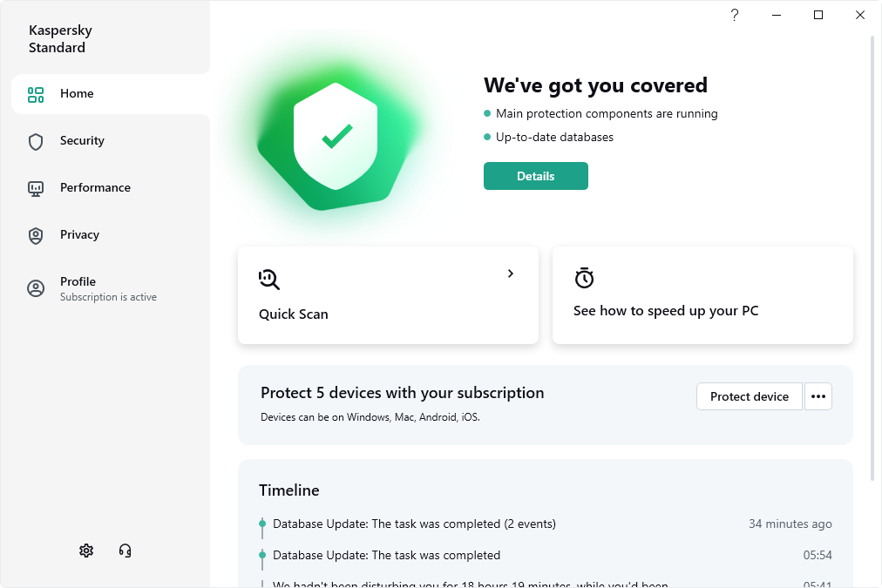Select the first Database Update timeline entry

[414, 524]
